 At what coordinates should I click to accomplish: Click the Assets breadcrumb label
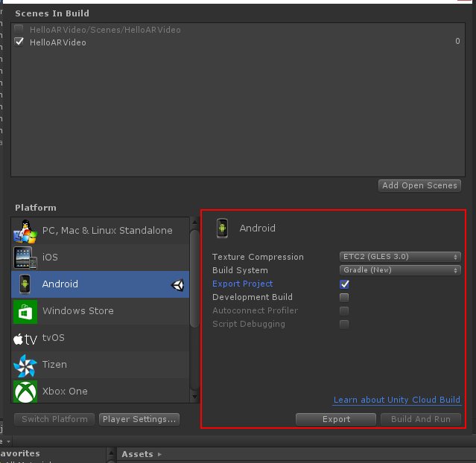137,454
